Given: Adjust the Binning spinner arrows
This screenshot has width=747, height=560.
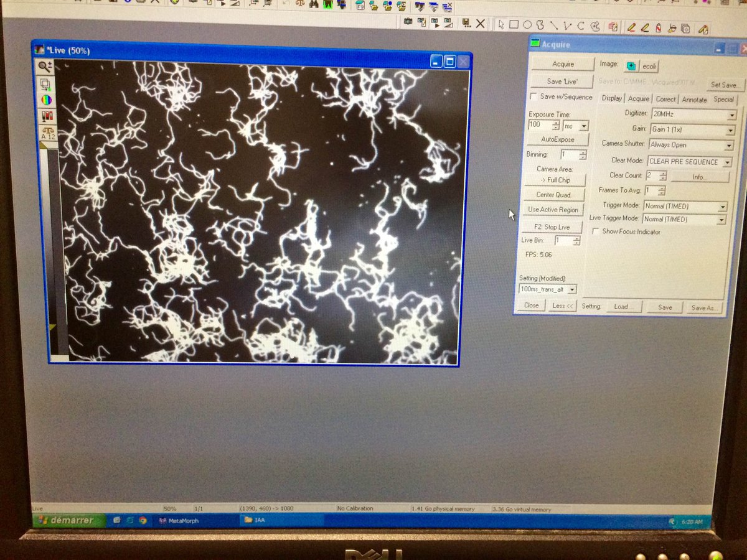Looking at the screenshot, I should (583, 154).
